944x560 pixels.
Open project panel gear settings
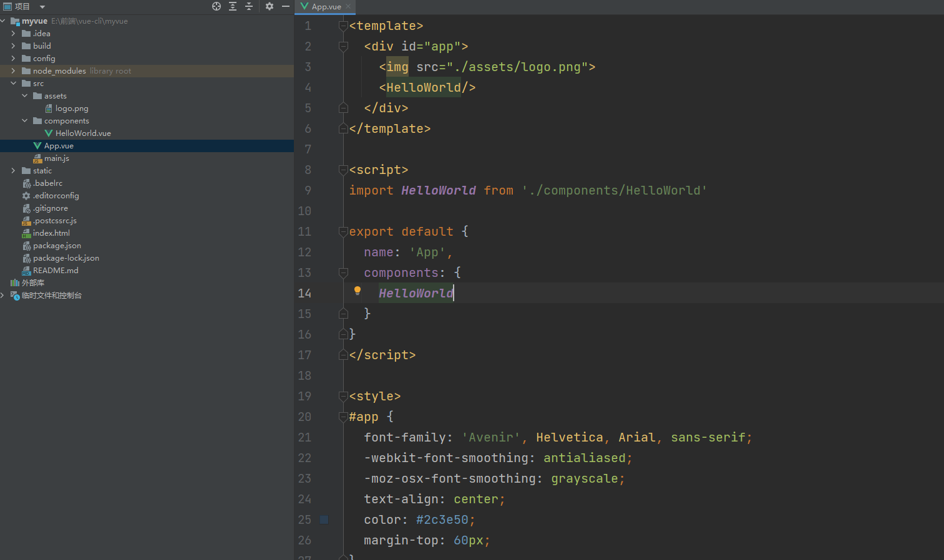[x=270, y=6]
